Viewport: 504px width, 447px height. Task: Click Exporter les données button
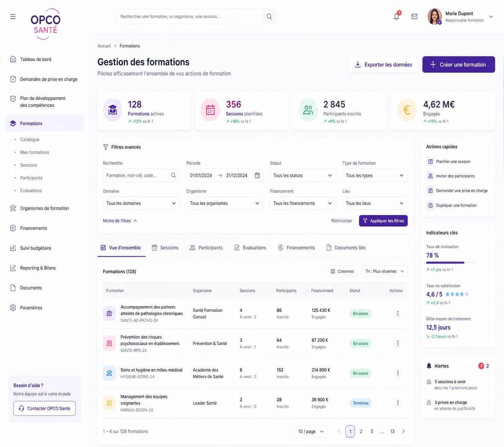tap(383, 65)
